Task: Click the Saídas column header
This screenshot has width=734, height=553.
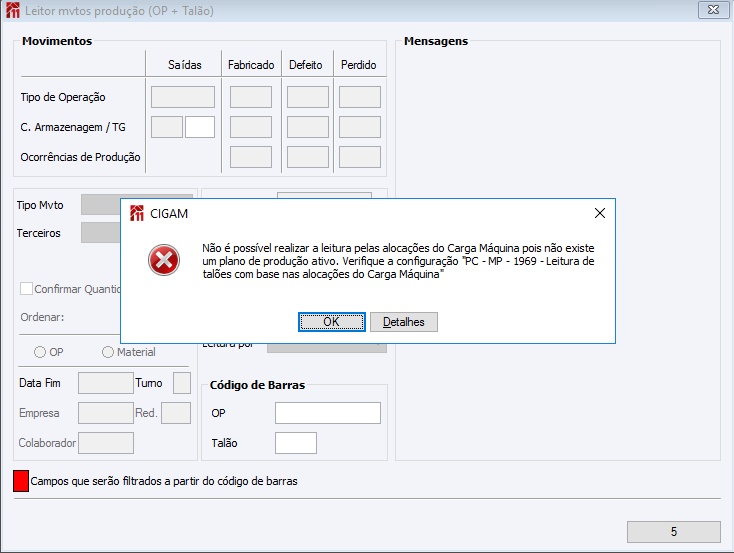Action: pos(185,65)
